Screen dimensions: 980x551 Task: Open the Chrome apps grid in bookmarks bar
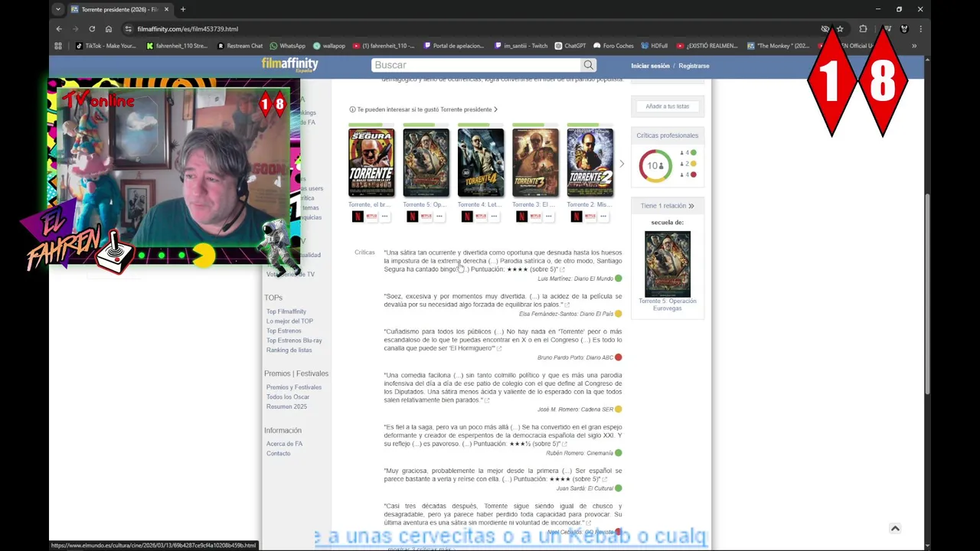pyautogui.click(x=58, y=46)
